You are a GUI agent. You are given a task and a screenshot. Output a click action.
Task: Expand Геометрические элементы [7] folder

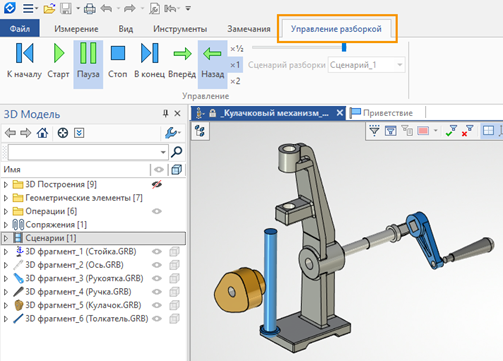pos(6,198)
